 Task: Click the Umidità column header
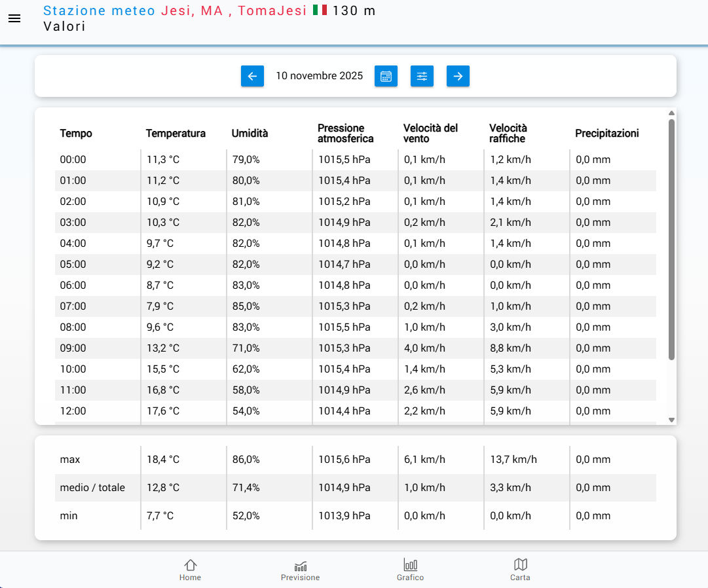[250, 134]
